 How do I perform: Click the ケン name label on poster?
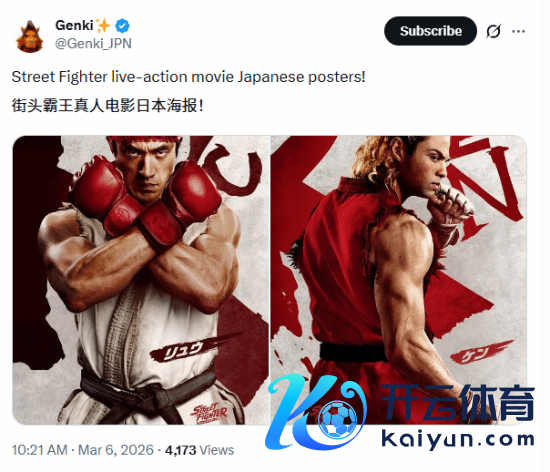(476, 353)
